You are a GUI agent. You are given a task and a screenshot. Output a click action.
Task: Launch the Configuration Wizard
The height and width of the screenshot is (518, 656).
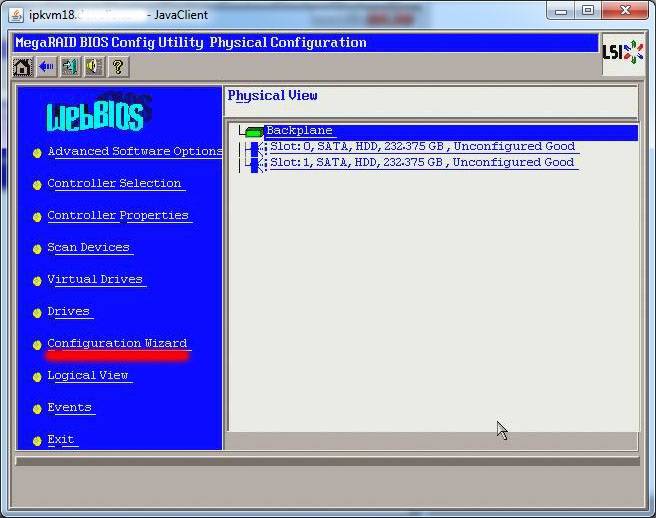117,344
